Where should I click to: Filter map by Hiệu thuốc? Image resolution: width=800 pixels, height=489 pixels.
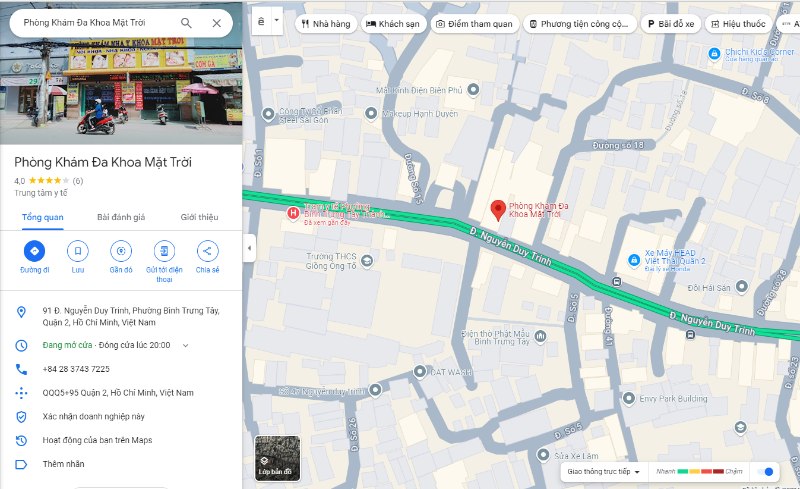738,23
